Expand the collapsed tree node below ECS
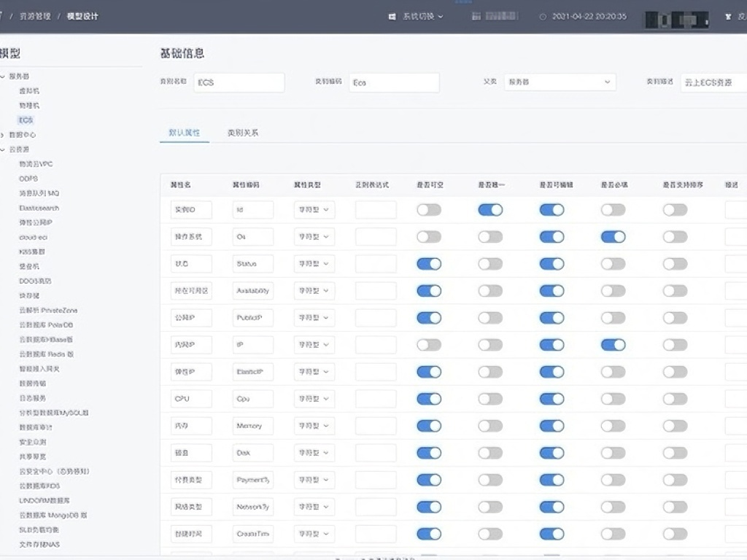Screen dimensions: 747x560 point(3,135)
